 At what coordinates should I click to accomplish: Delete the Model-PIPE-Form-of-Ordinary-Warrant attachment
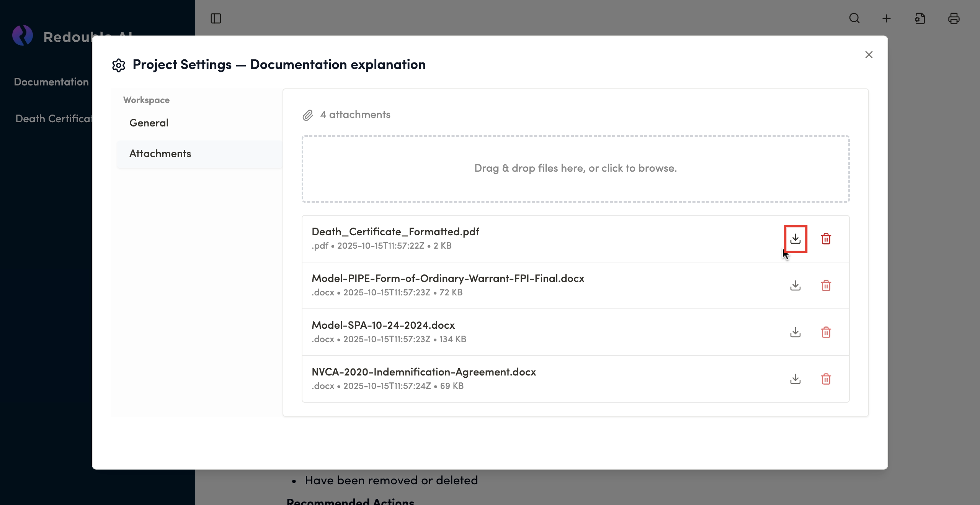pyautogui.click(x=826, y=285)
